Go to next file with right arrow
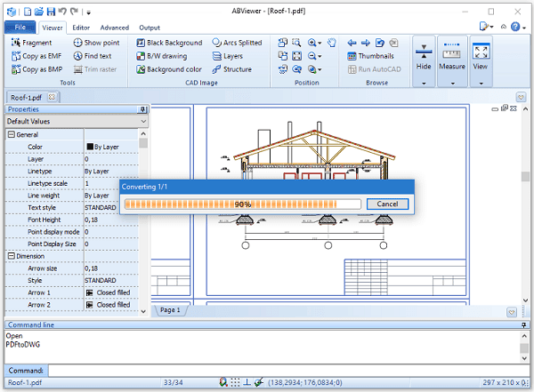Image resolution: width=534 pixels, height=392 pixels. 366,43
